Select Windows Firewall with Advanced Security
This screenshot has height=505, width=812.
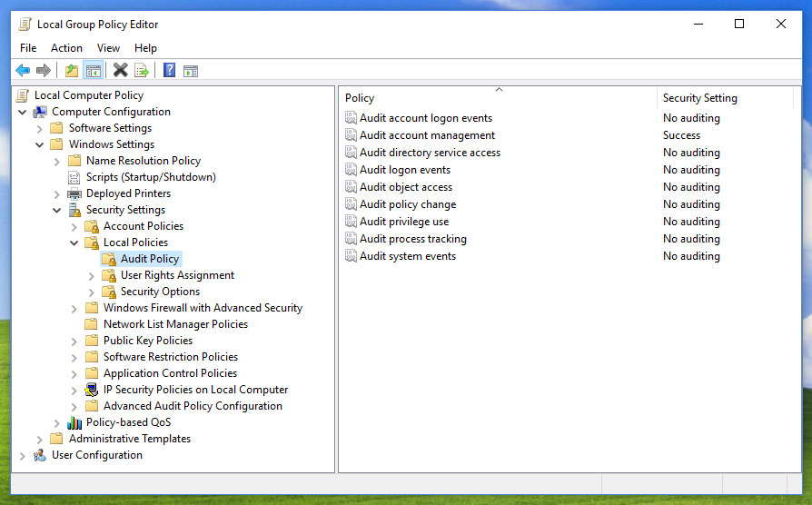(x=203, y=308)
